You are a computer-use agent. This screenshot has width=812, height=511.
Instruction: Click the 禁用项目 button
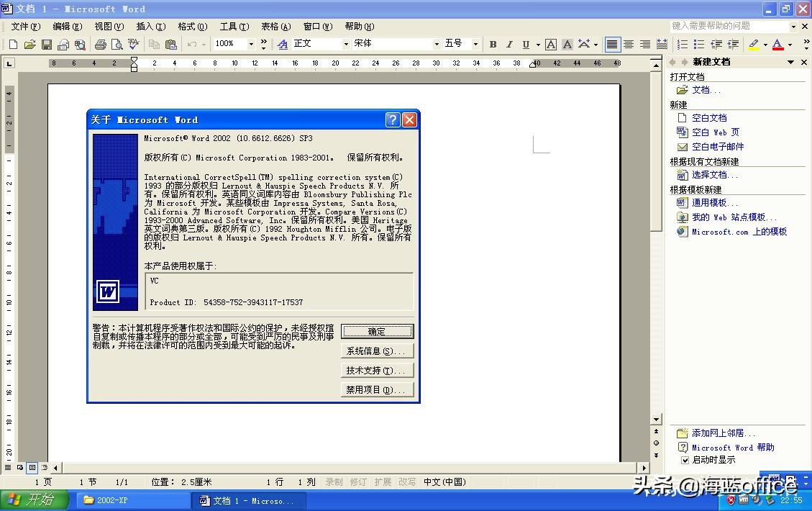(x=377, y=390)
